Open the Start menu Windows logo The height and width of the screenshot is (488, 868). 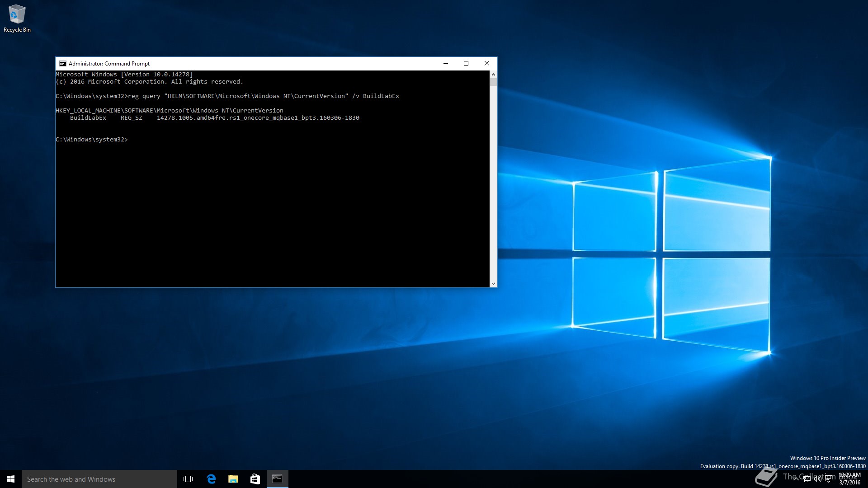(11, 479)
